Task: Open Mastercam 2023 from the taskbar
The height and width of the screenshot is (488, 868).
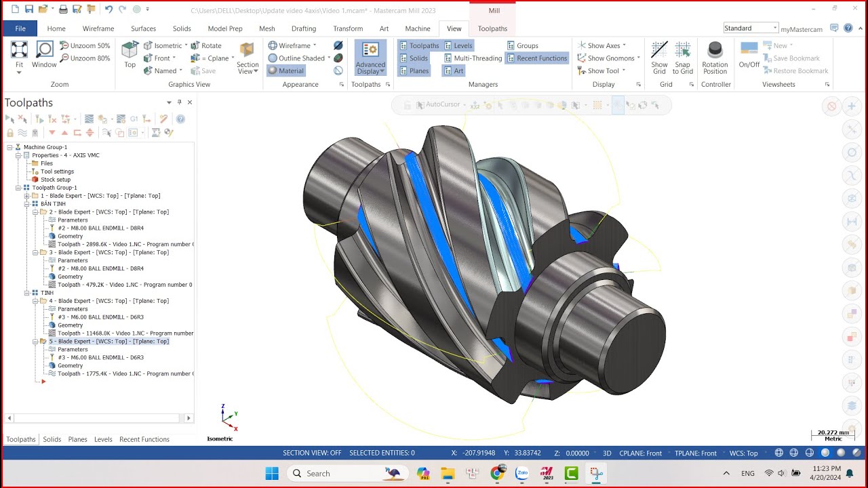Action: click(547, 473)
